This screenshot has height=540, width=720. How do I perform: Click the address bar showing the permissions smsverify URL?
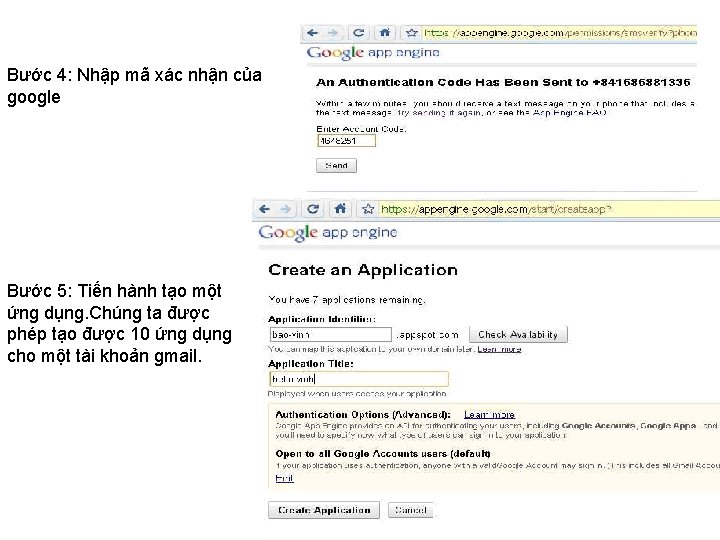(559, 33)
